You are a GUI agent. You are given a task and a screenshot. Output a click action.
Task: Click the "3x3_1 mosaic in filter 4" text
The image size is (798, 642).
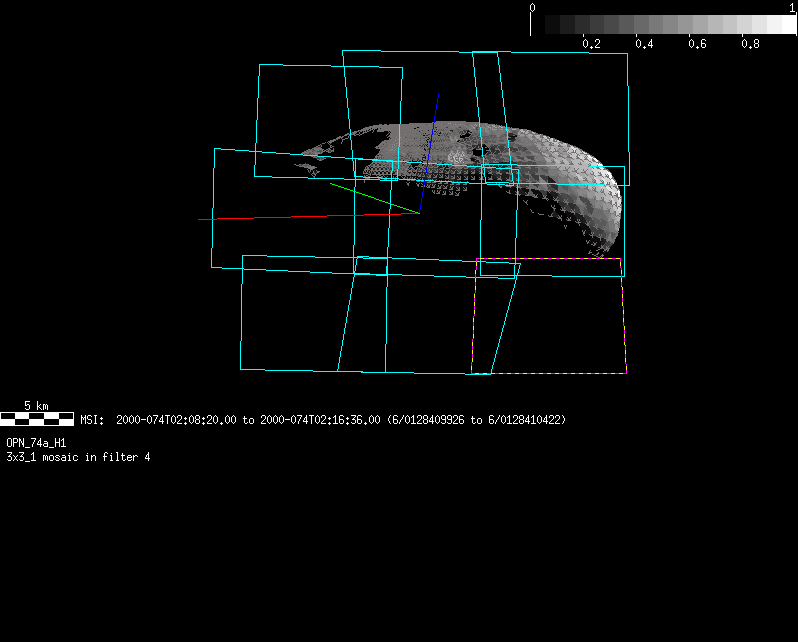(78, 457)
